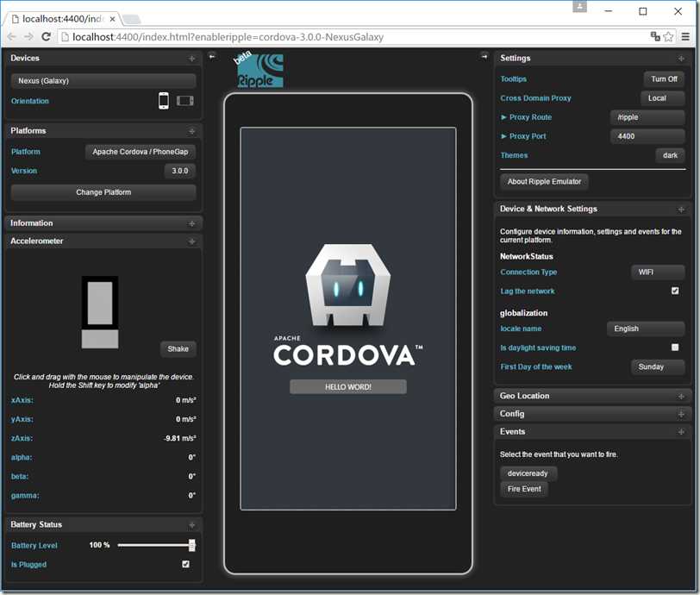Screen dimensions: 700x595
Task: Open the Apache Cordova / PhoneGap platform dropdown
Action: [x=141, y=152]
